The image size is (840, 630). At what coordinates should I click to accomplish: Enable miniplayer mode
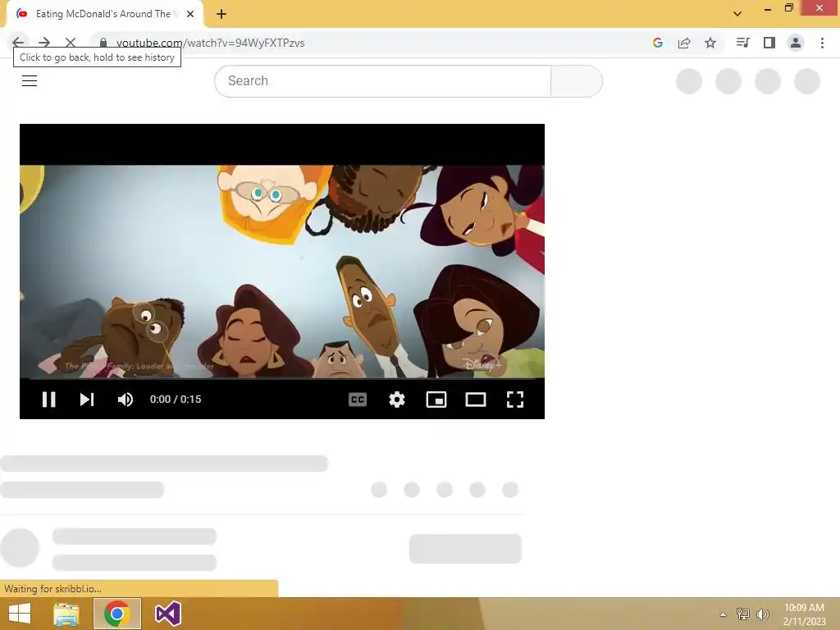tap(436, 399)
